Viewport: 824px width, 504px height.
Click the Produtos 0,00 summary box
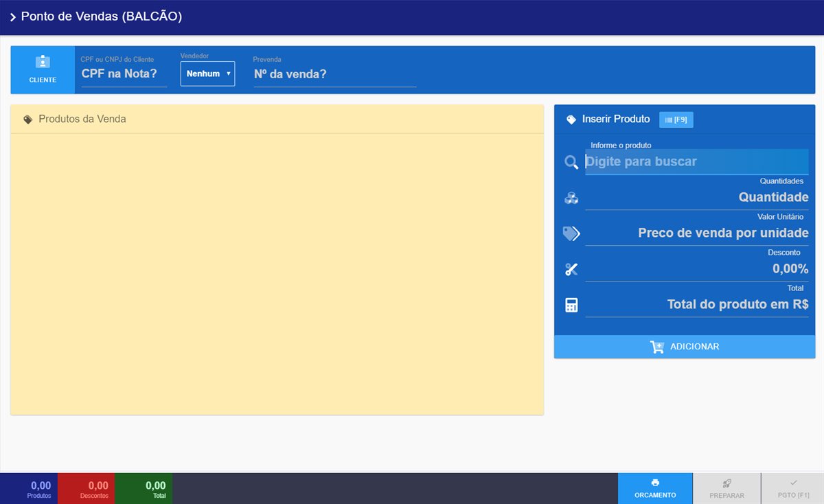click(x=29, y=489)
